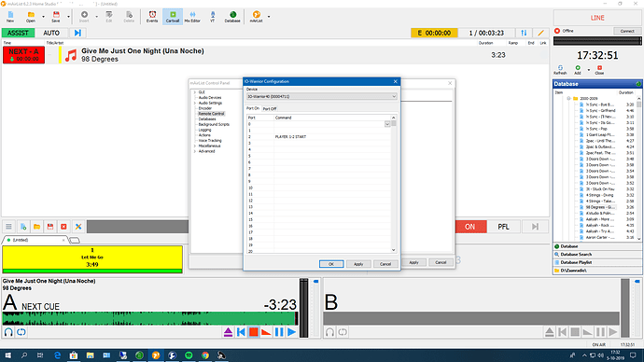Open Spotify from the Windows taskbar
644x362 pixels.
[x=189, y=355]
